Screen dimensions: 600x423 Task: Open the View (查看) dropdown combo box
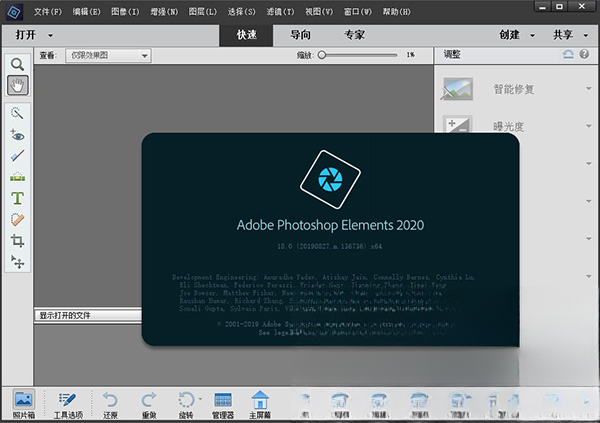[x=108, y=56]
